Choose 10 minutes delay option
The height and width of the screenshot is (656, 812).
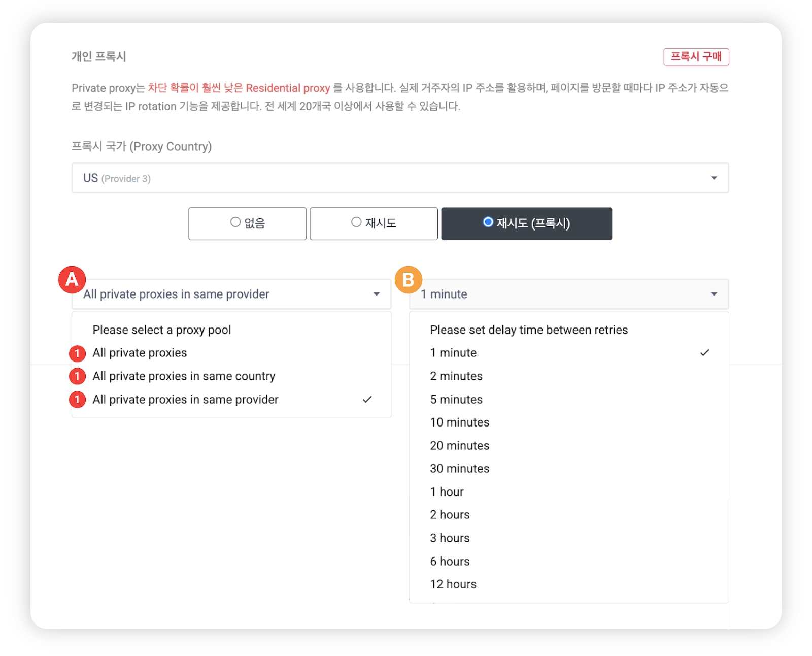[x=460, y=422]
